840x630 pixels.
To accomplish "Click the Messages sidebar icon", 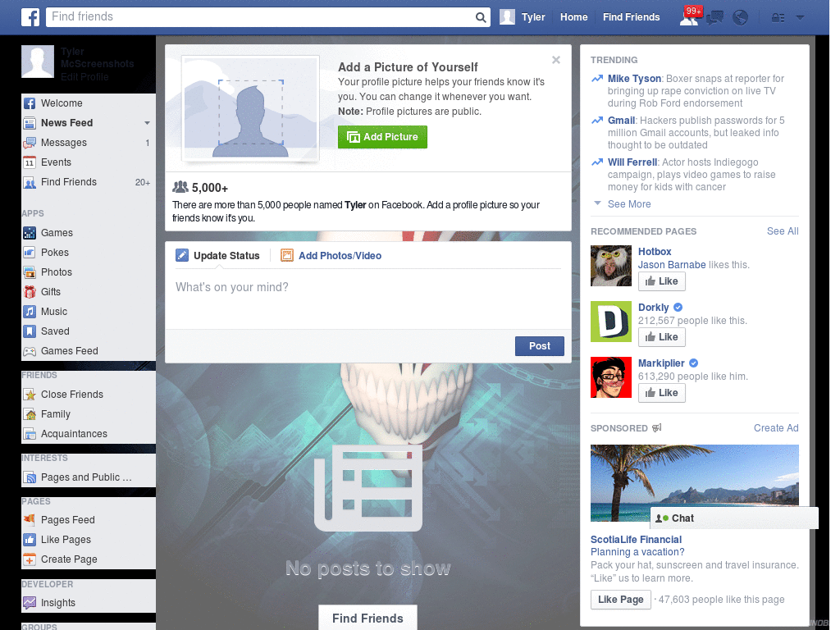I will (x=30, y=143).
